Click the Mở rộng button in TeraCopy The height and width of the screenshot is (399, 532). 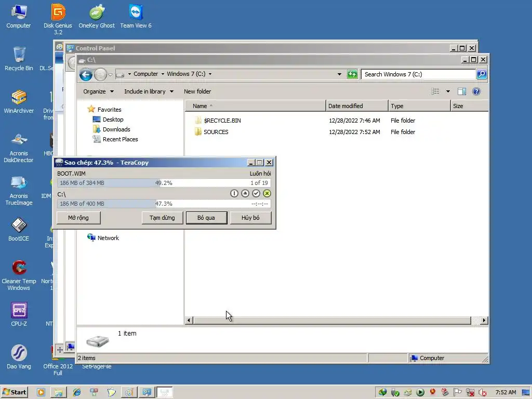click(x=78, y=218)
